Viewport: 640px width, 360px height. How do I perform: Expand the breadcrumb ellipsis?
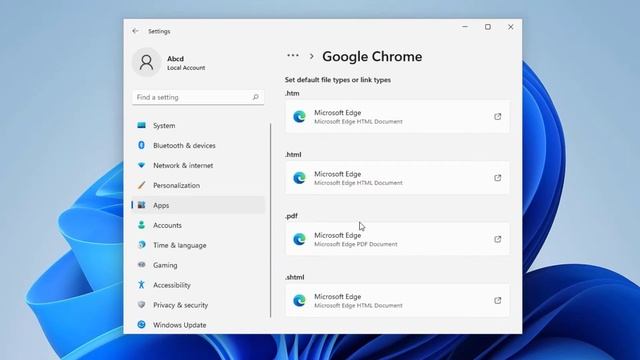coord(293,56)
